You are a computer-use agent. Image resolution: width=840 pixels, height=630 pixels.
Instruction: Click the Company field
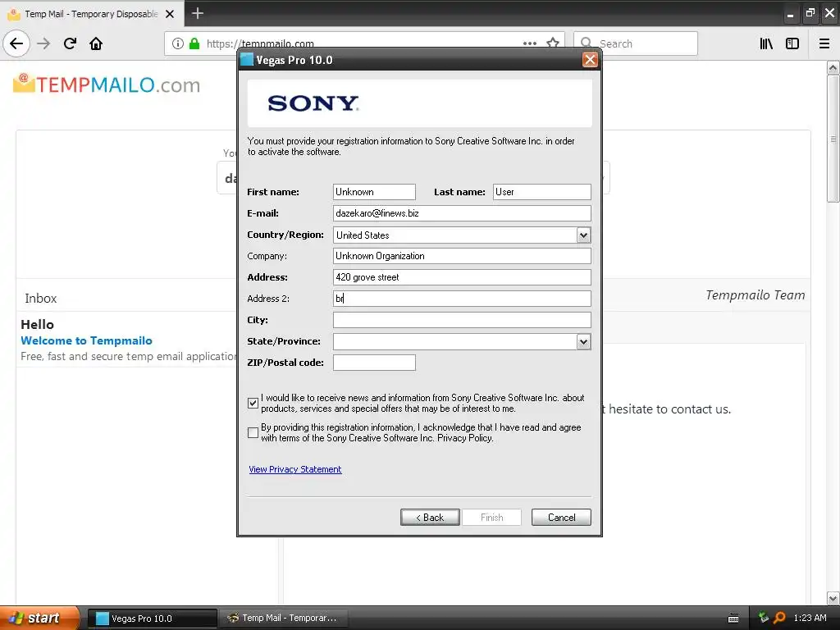click(x=462, y=256)
